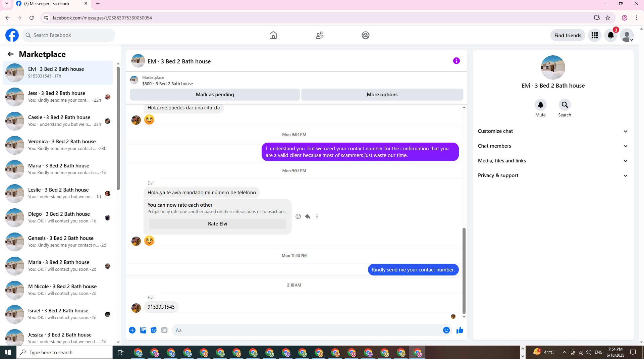
Task: Open Cassie 3 Bed 2 Bath house chat
Action: click(x=58, y=121)
